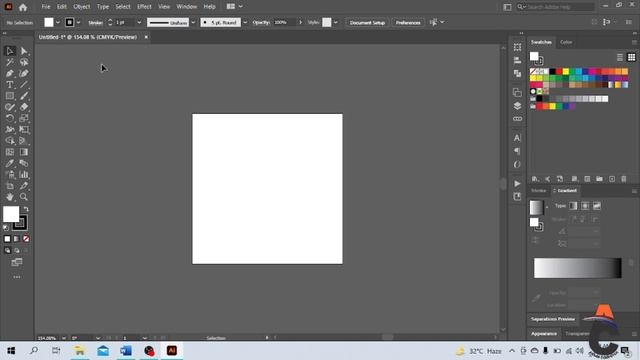Delete swatch with trash icon
This screenshot has width=640, height=360.
point(624,179)
